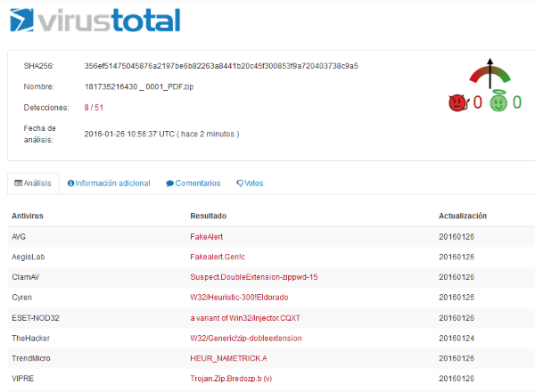Switch to Información adicional tab
The height and width of the screenshot is (392, 535).
point(109,184)
